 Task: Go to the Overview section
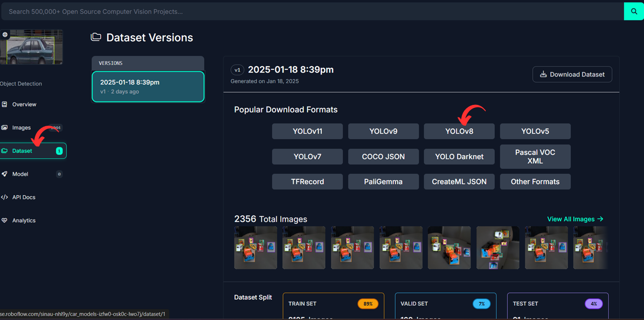[x=24, y=104]
